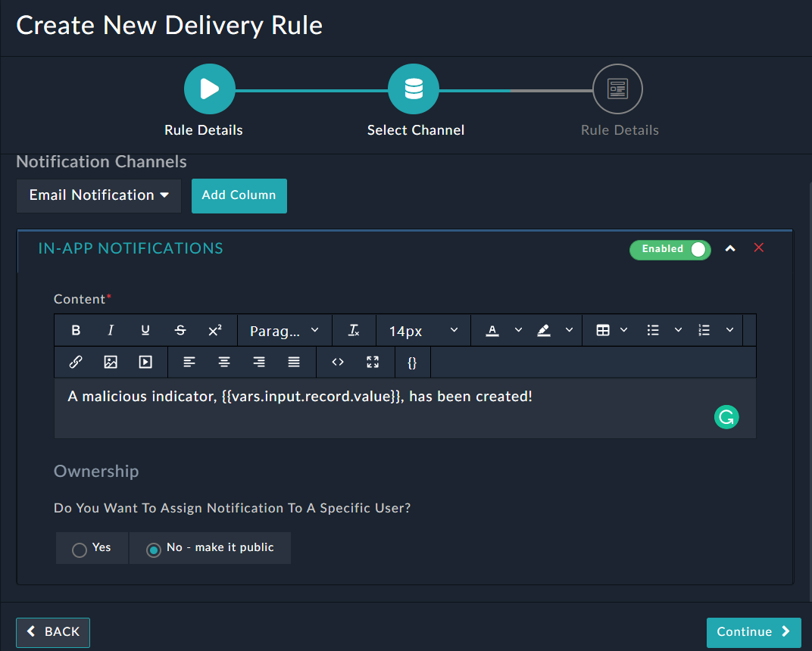The width and height of the screenshot is (812, 651).
Task: Align the content text to center
Action: tap(224, 362)
